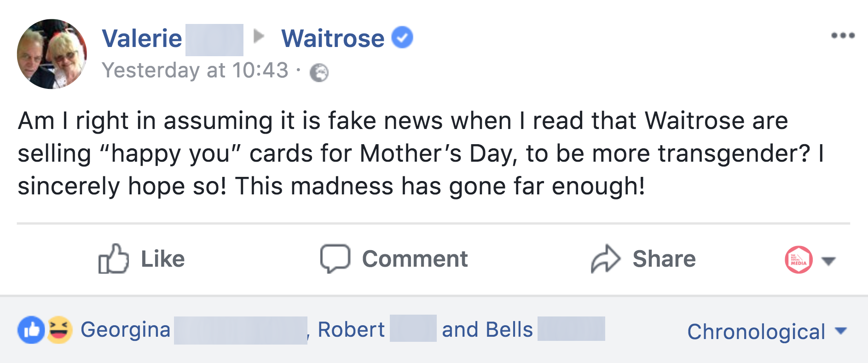
Task: Click the Yesterday at 10:43 timestamp
Action: click(195, 70)
